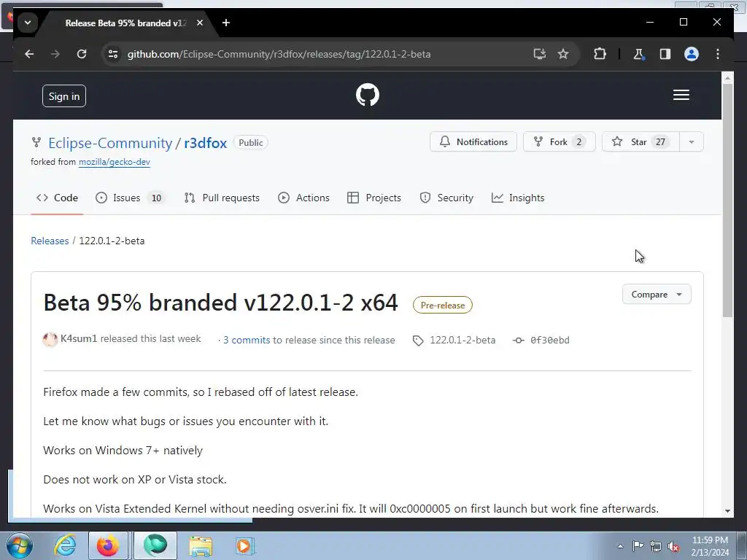The width and height of the screenshot is (747, 560).
Task: Follow the mozilla/gecko-dev fork source link
Action: pos(115,162)
